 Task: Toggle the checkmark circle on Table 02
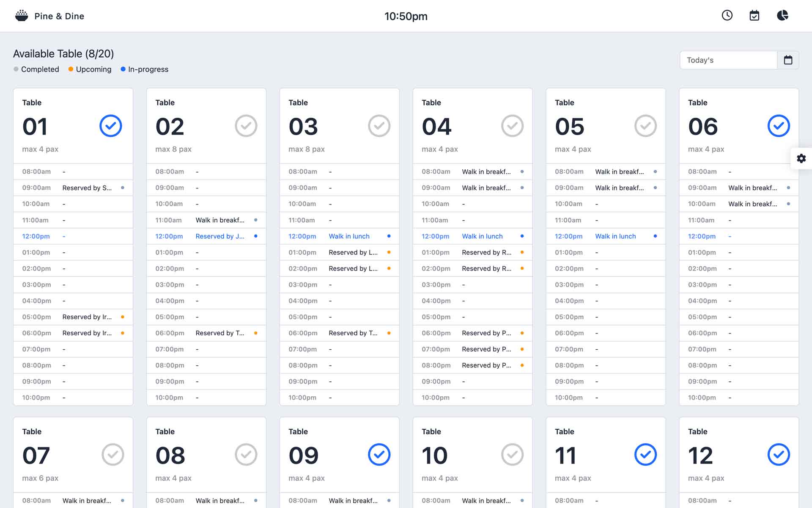coord(246,126)
